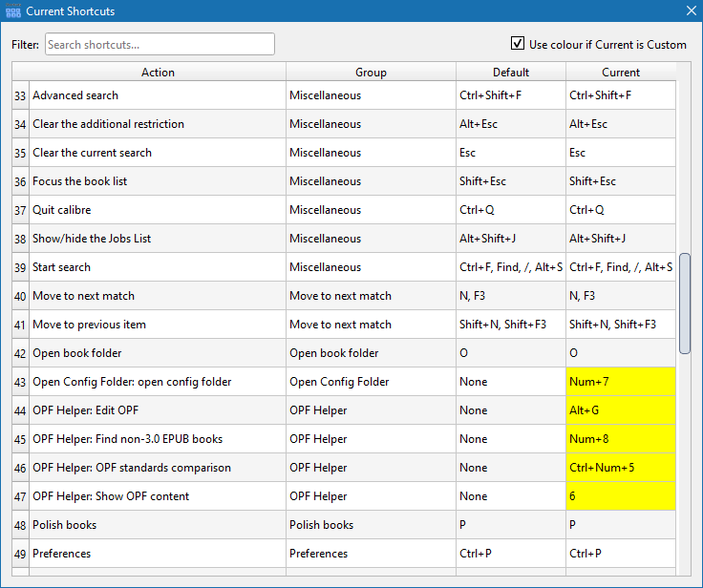Click 'Focus the book list' action cell
The image size is (703, 588).
(x=158, y=181)
